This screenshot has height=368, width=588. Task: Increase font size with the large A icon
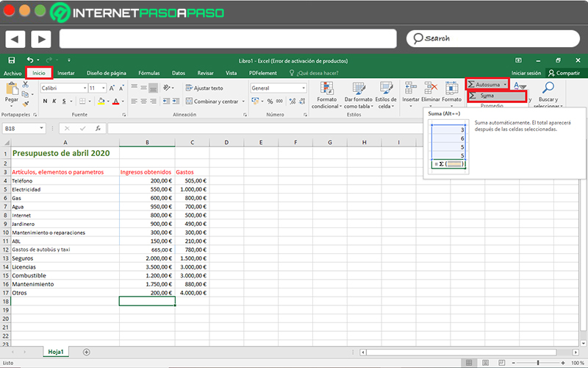112,88
